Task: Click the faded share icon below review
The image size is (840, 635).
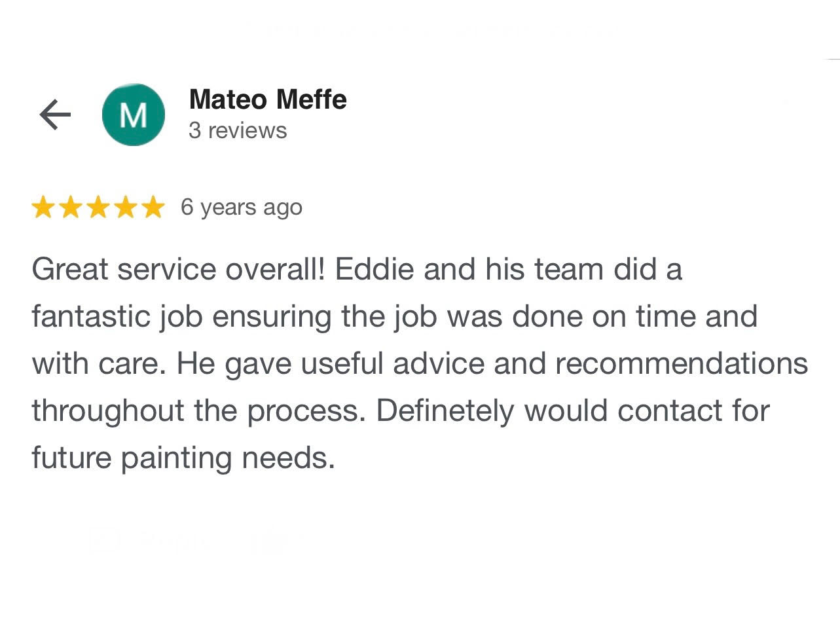Action: pos(105,540)
